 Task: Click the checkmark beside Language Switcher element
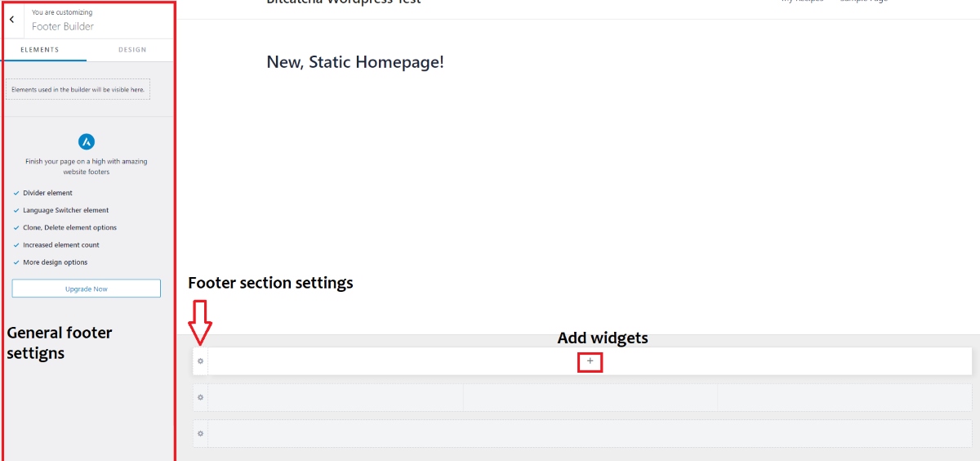point(16,211)
